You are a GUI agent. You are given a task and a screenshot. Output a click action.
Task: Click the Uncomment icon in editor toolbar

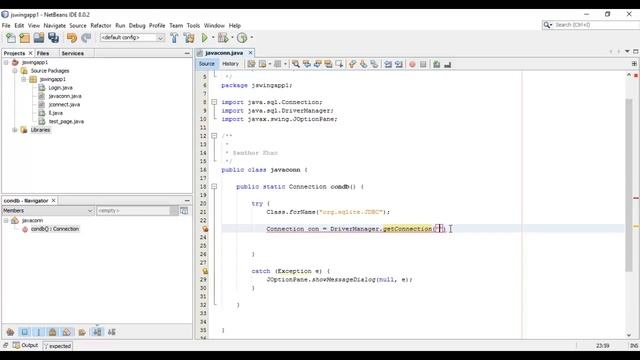(x=447, y=64)
